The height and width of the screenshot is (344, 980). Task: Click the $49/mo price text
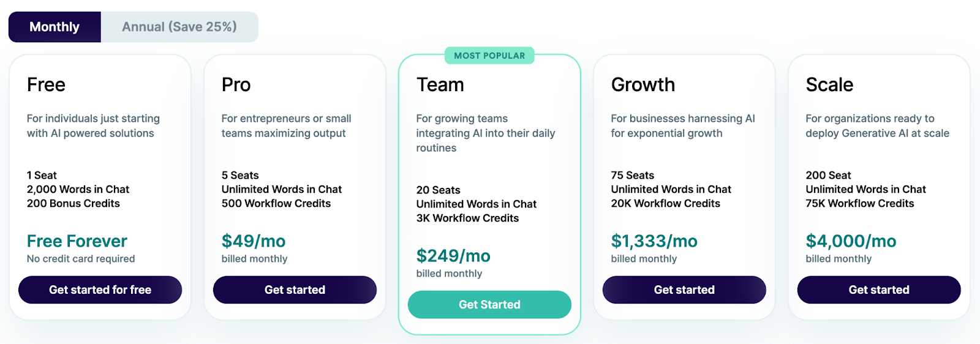pyautogui.click(x=254, y=241)
